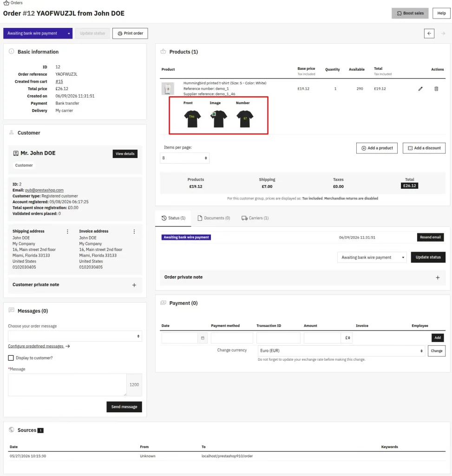Click the pencil edit icon for Hummingbird t-shirt
This screenshot has height=476, width=452.
tap(420, 89)
